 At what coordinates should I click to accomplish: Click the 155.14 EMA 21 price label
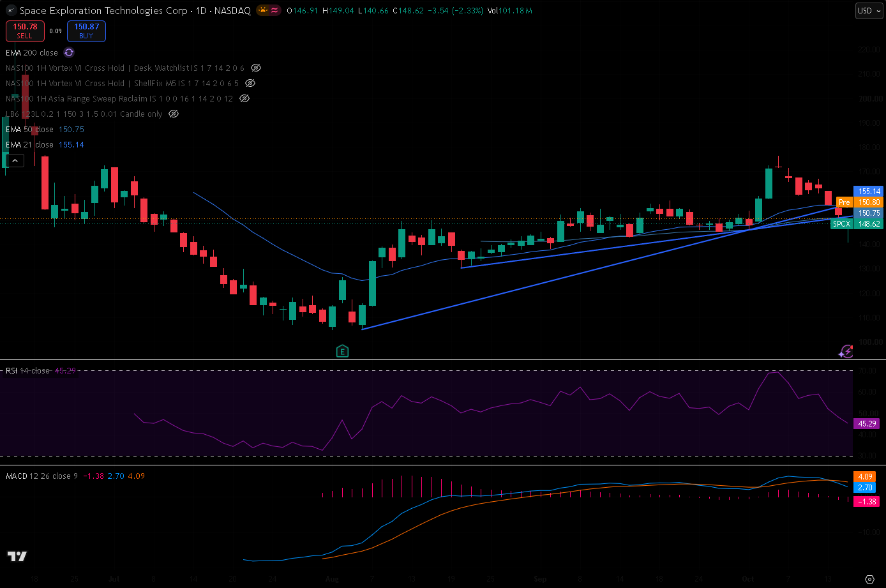click(x=868, y=191)
